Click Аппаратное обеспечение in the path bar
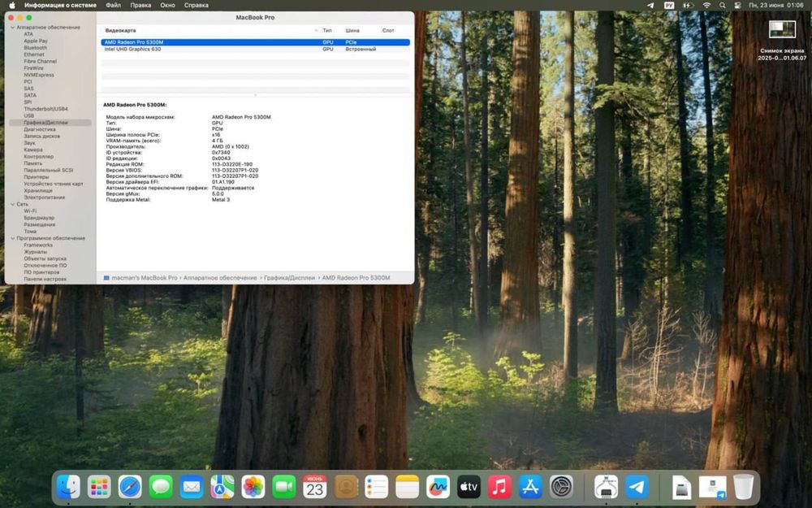The height and width of the screenshot is (508, 812). click(220, 278)
